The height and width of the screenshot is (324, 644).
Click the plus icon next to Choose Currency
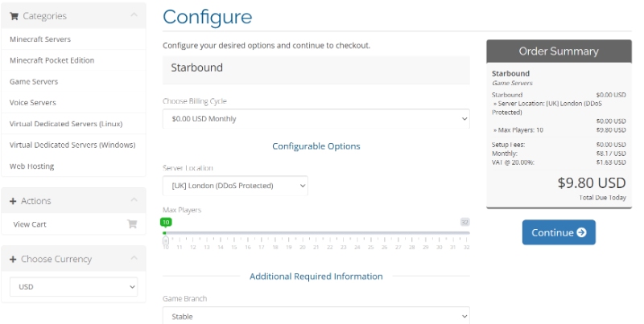click(13, 259)
